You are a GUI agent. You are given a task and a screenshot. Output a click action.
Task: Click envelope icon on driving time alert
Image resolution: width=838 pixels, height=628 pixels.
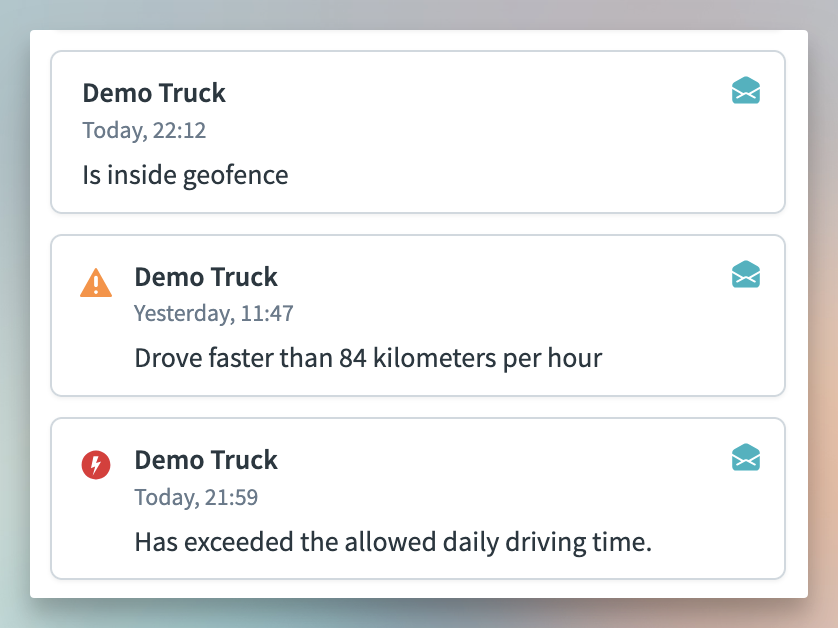pyautogui.click(x=746, y=457)
